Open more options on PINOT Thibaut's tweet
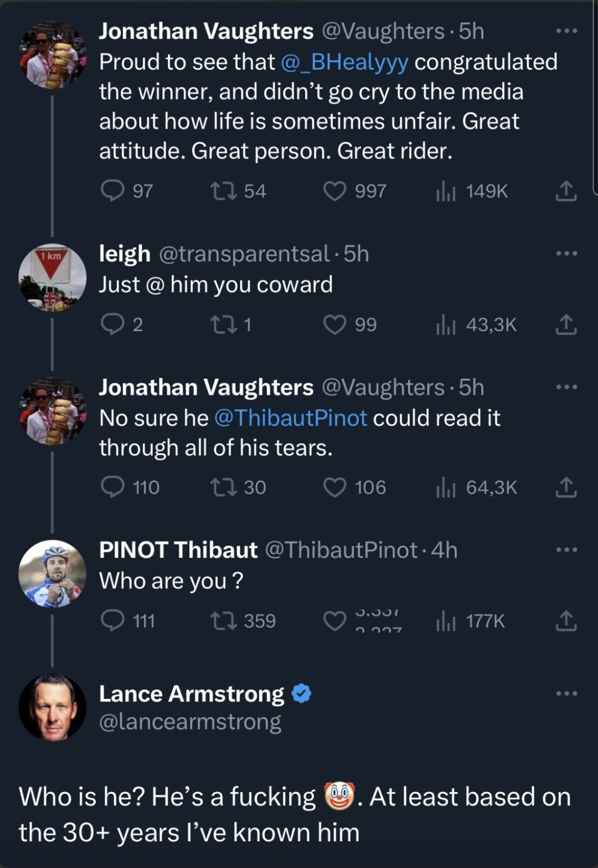This screenshot has height=868, width=598. 566,550
